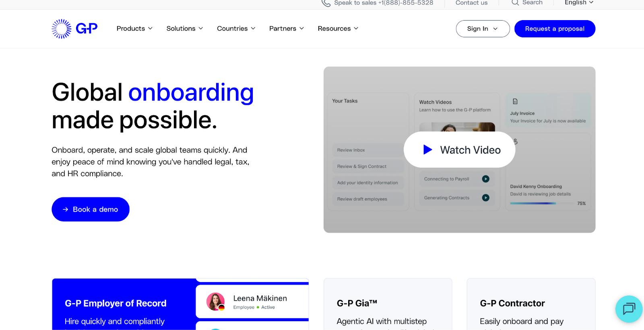Play the Connecting to Payroll video
This screenshot has height=330, width=644.
[486, 179]
